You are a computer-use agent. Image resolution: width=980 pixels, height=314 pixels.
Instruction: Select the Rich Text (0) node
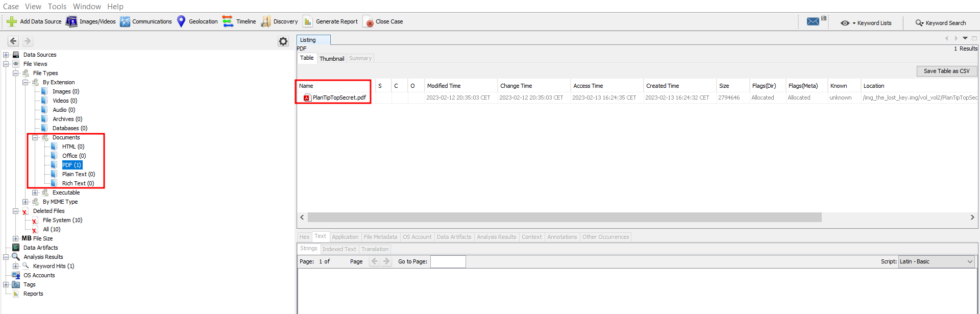(x=78, y=183)
